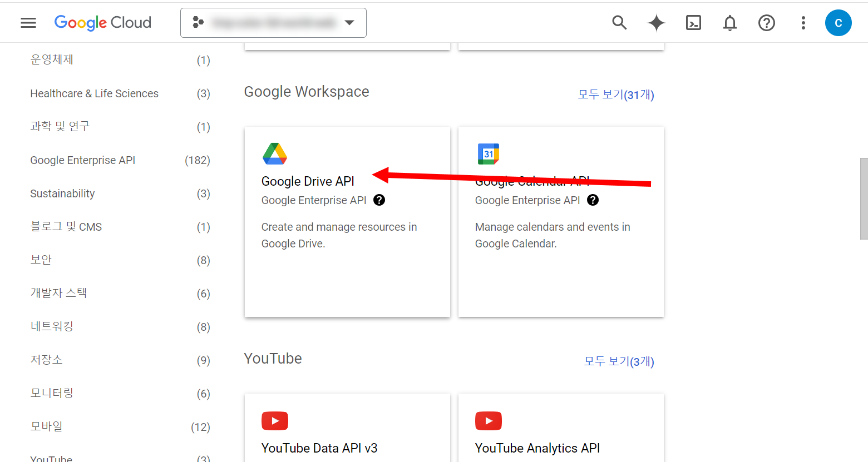
Task: Open YouTube Data API v3 card title
Action: click(319, 448)
